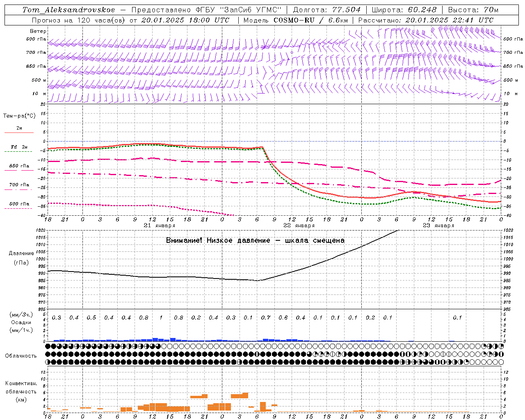The image size is (525, 420).
Task: Click the "Ветер" wind panel label
Action: point(38,31)
